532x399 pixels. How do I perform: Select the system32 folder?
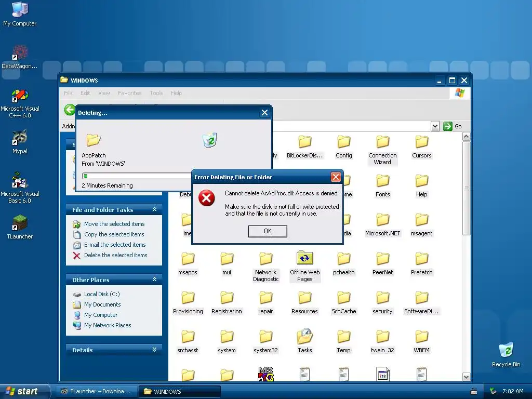click(x=265, y=342)
